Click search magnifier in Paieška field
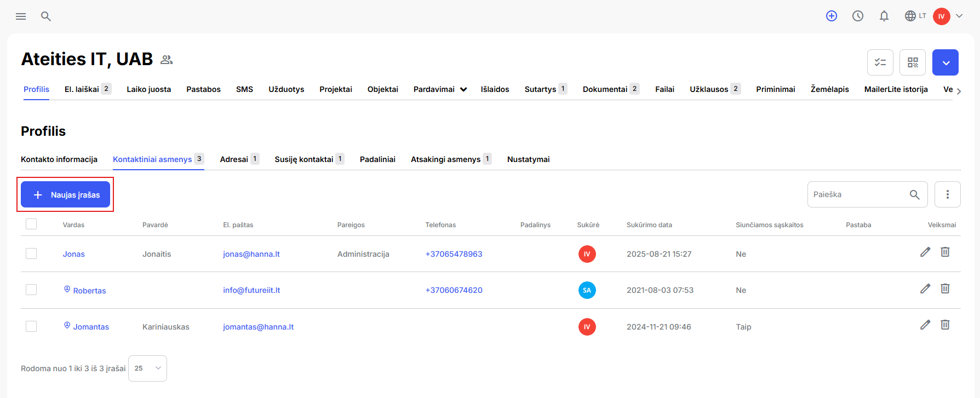This screenshot has height=398, width=980. [915, 194]
